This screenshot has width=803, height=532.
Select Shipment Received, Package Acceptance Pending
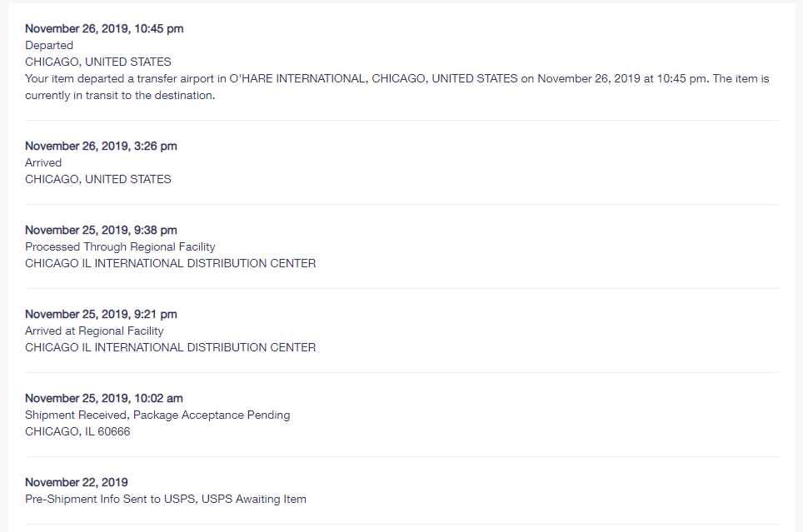[157, 415]
